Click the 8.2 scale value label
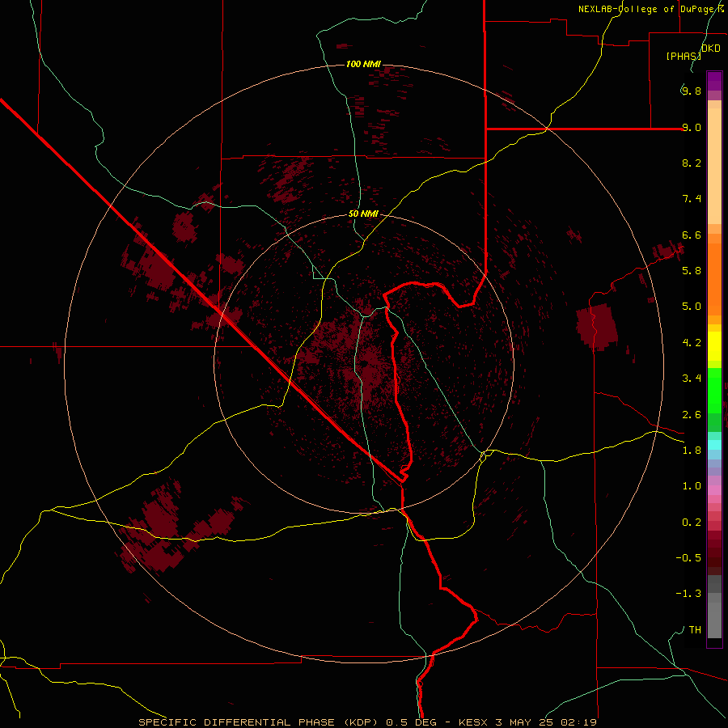 click(x=692, y=163)
